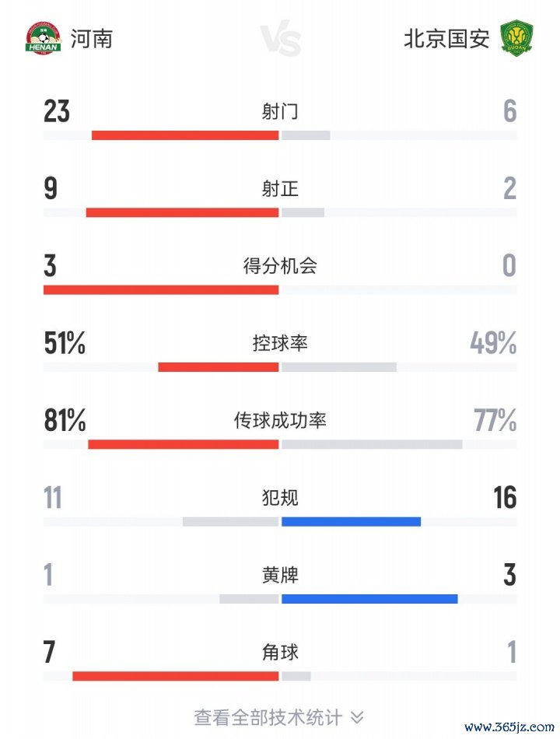Expand the 查看全部技术统计 chevron arrow

pos(357,717)
